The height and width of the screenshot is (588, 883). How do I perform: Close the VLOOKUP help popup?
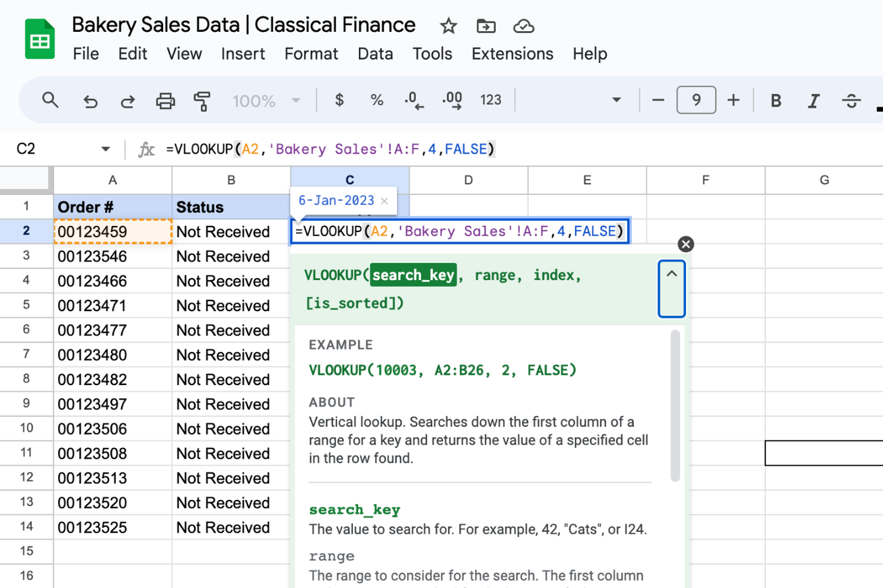[x=686, y=244]
